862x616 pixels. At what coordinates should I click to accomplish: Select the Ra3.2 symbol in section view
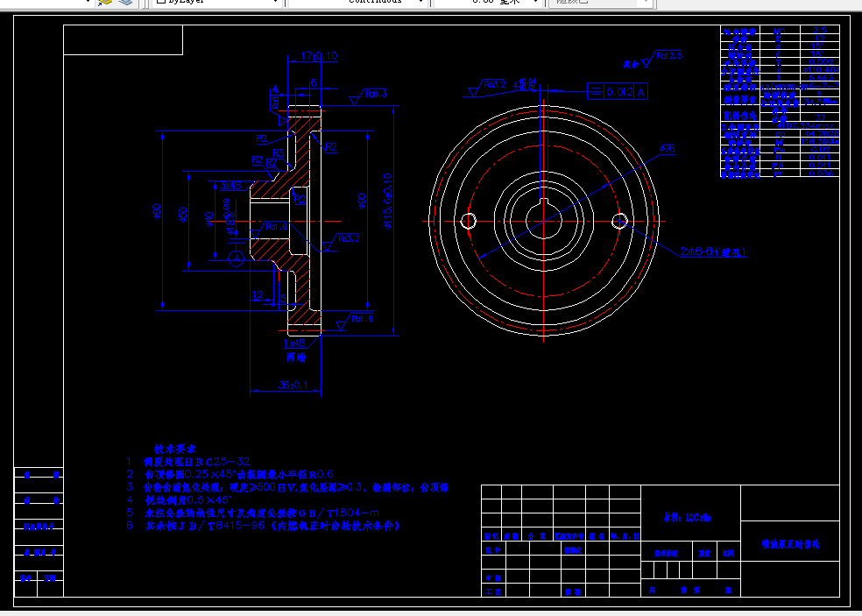pos(341,241)
